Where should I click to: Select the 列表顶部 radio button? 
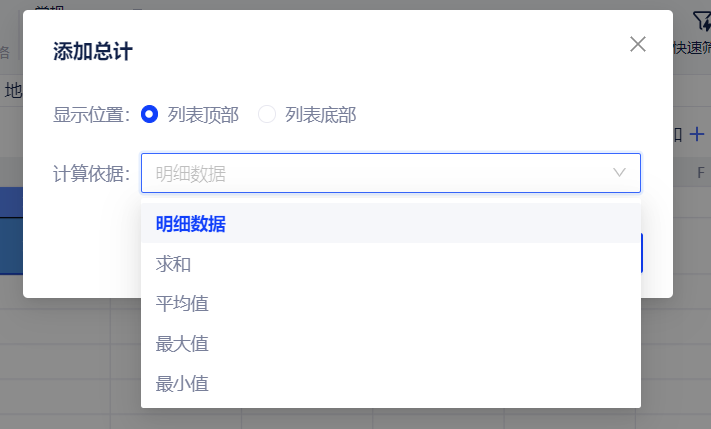click(150, 114)
